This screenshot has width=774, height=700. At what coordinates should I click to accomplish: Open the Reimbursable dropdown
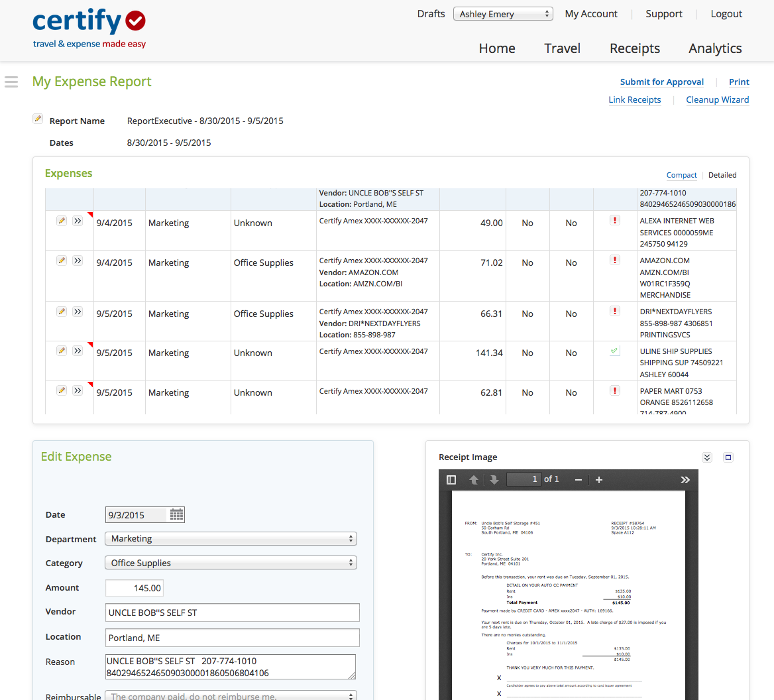231,695
